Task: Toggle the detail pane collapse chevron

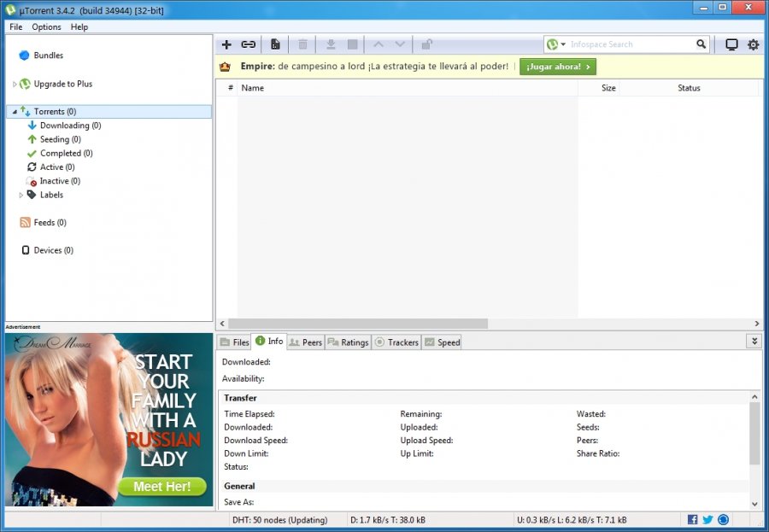Action: tap(754, 341)
